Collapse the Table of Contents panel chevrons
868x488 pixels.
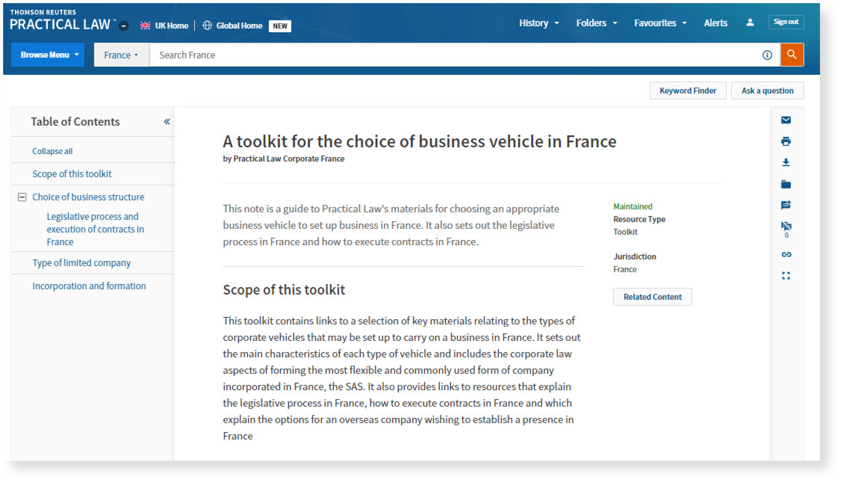click(167, 122)
